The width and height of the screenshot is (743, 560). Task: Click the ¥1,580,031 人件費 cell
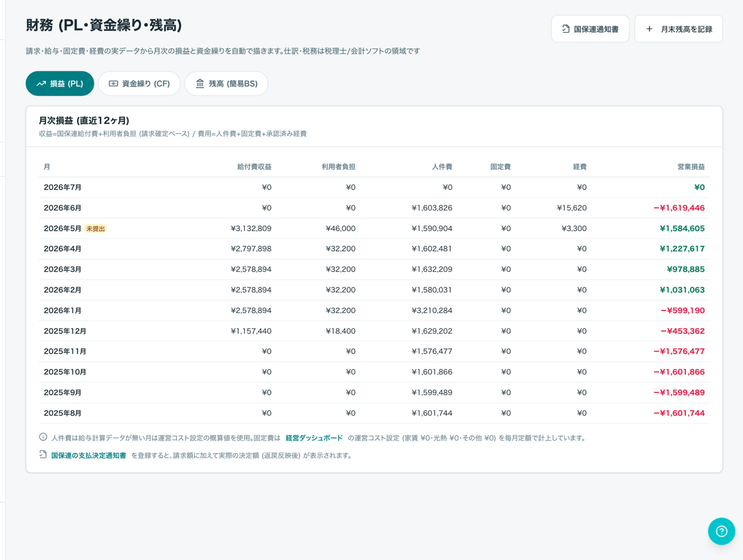(432, 290)
